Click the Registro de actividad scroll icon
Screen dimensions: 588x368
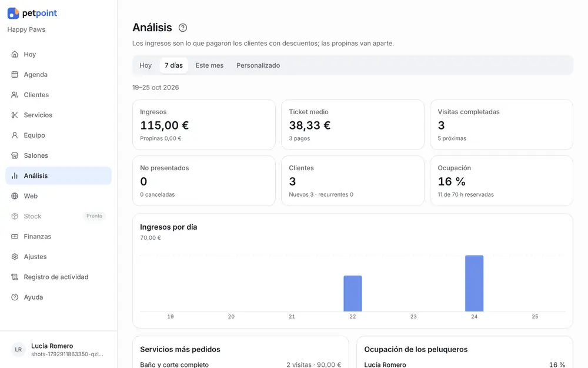click(x=15, y=277)
